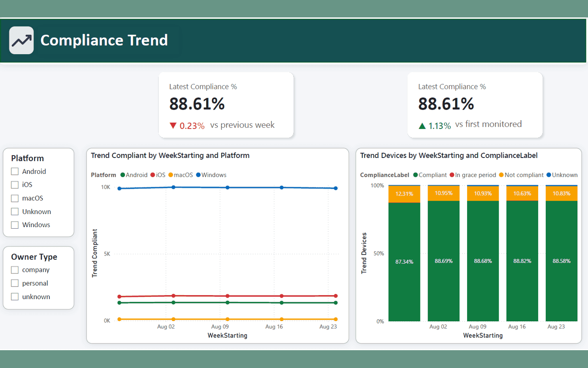
Task: Click the orange bar segment labeled 10.95%
Action: pos(443,193)
